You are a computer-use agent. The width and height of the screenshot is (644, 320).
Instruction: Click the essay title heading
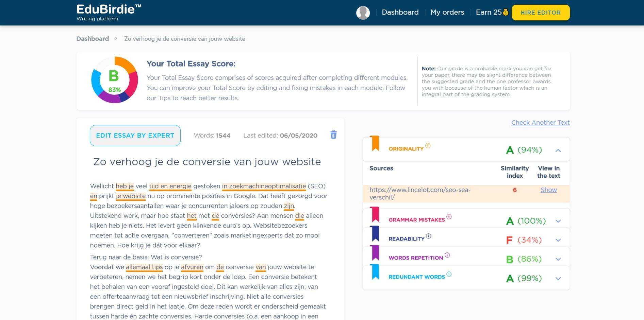point(207,162)
